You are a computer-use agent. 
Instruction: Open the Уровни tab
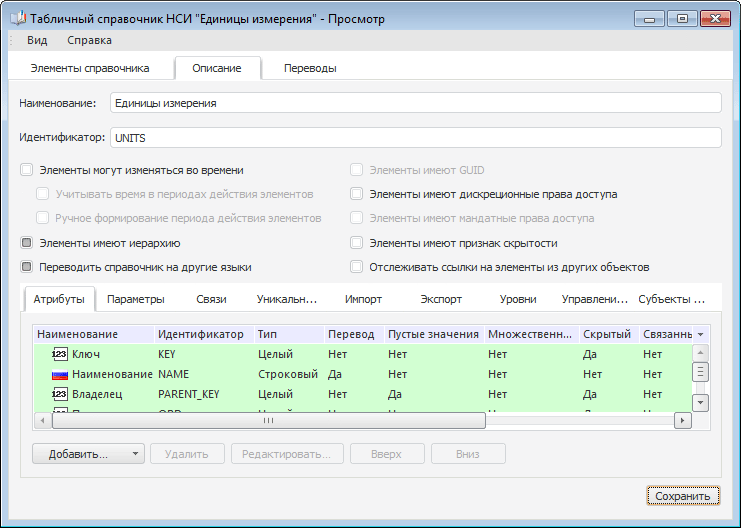coord(518,299)
